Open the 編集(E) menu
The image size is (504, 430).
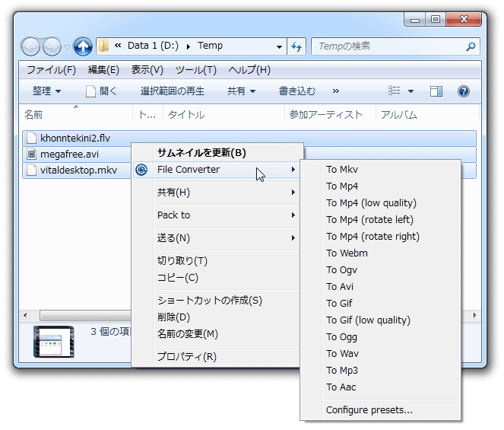[x=103, y=70]
